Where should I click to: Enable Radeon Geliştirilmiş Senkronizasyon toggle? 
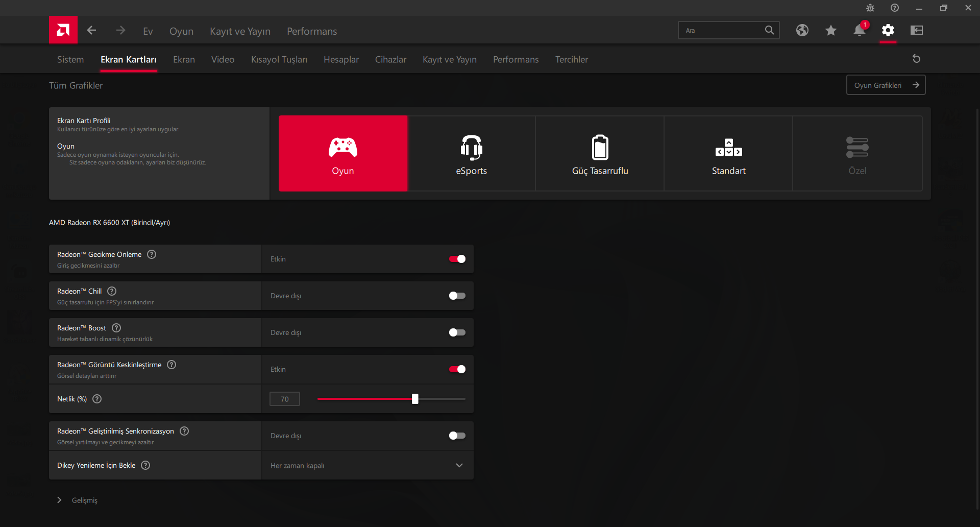(457, 436)
